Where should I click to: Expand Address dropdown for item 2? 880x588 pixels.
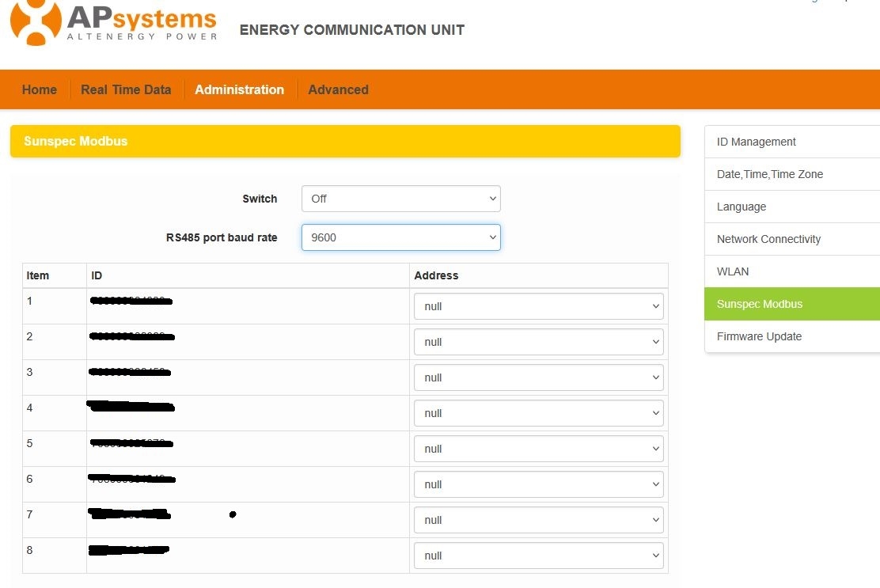tap(538, 342)
